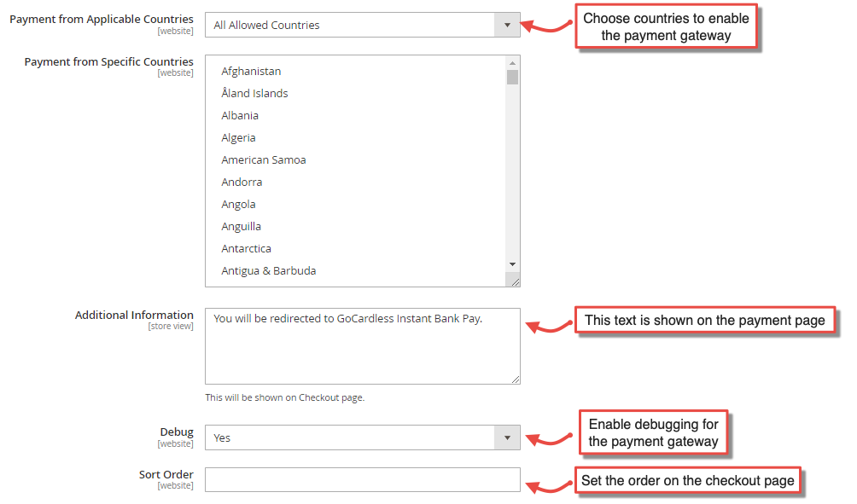857x504 pixels.
Task: Click the country list scroll up arrow
Action: [x=512, y=62]
